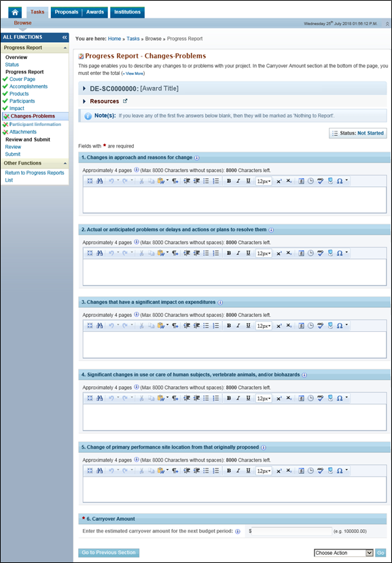
Task: Click Go to Previous Section button
Action: (x=109, y=553)
